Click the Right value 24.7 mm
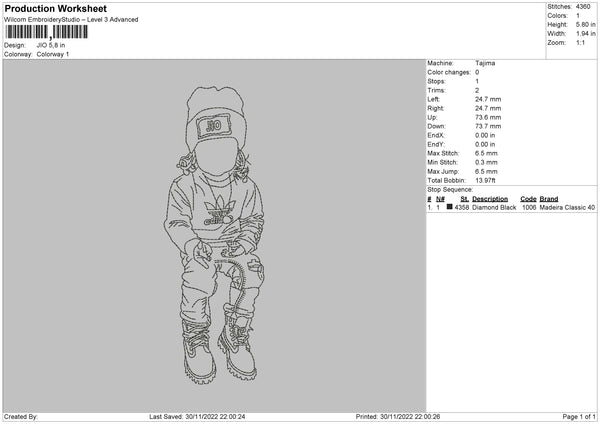This screenshot has width=600, height=424. coord(488,108)
